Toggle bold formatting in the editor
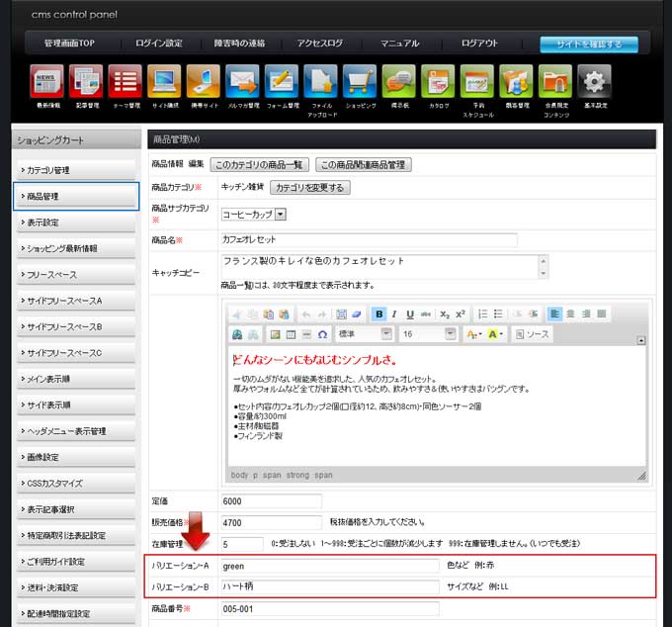Screen dimensions: 672x627 point(379,313)
